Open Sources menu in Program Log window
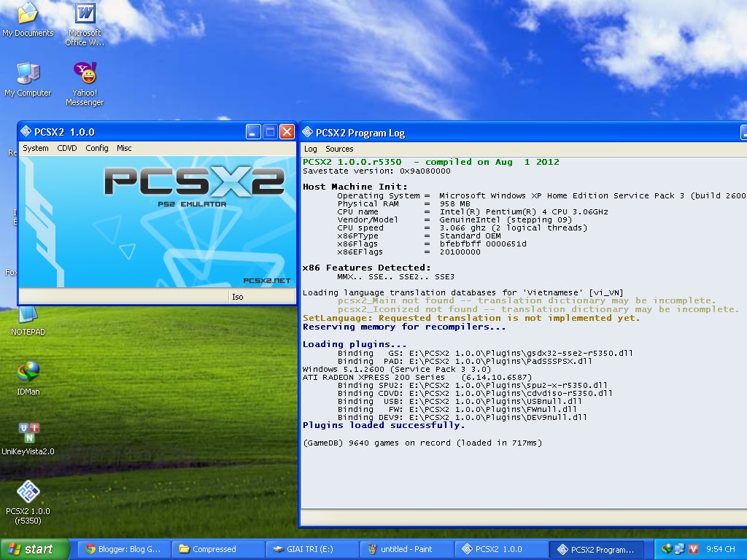Screen dimensions: 747x560 [339, 149]
